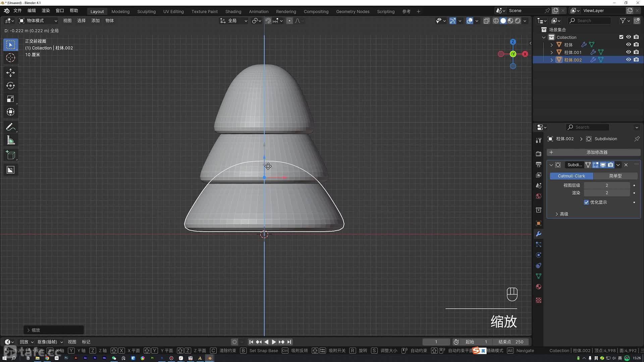The image size is (644, 362).
Task: Open the Modifiers properties tab
Action: (x=538, y=234)
